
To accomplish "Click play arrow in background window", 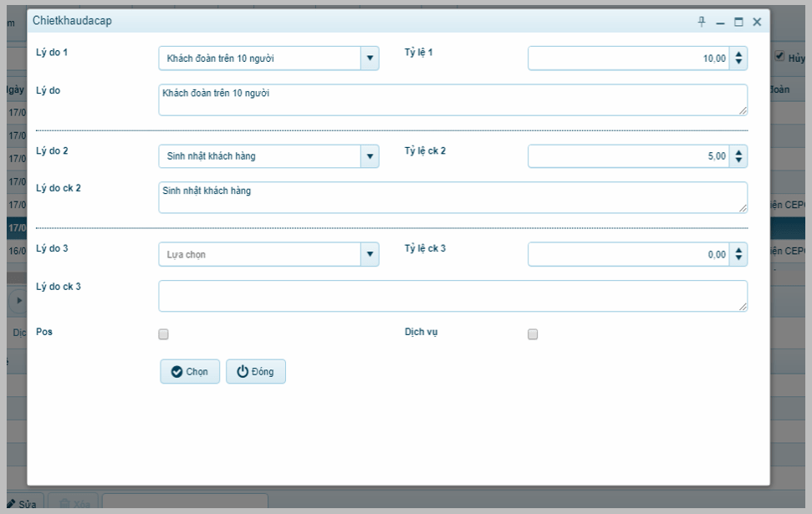I will 19,300.
